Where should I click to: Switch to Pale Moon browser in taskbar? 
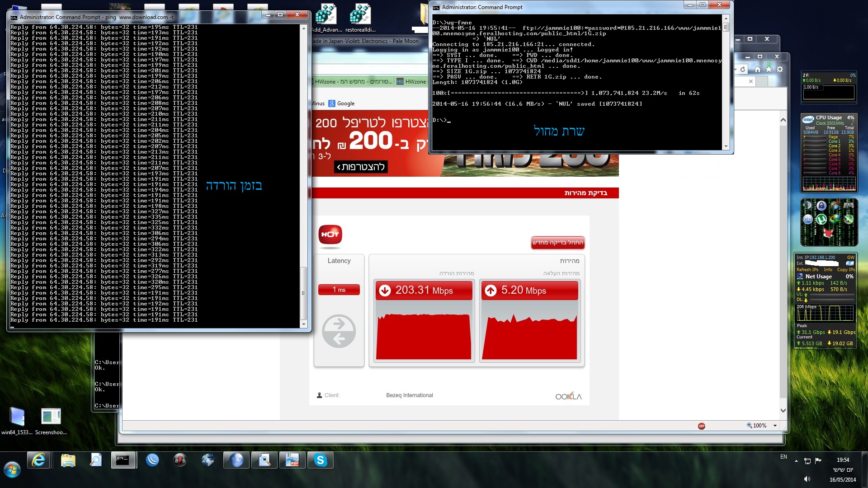(236, 460)
